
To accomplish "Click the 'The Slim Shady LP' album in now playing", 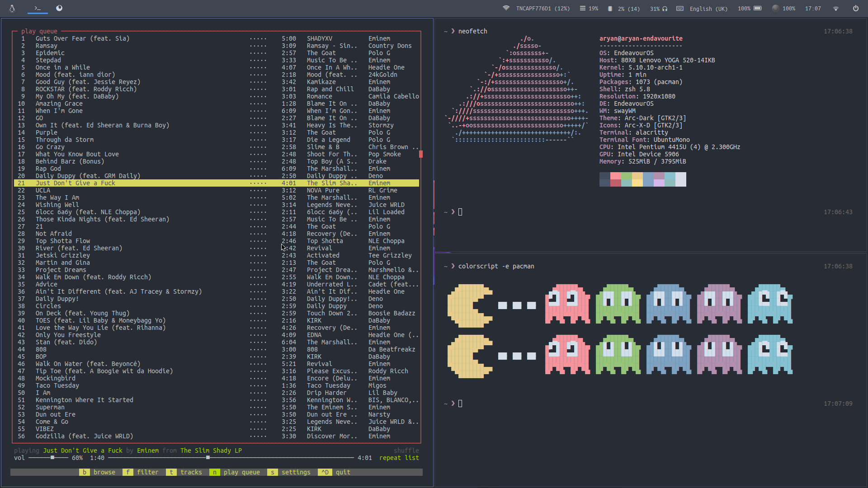I will (x=211, y=450).
